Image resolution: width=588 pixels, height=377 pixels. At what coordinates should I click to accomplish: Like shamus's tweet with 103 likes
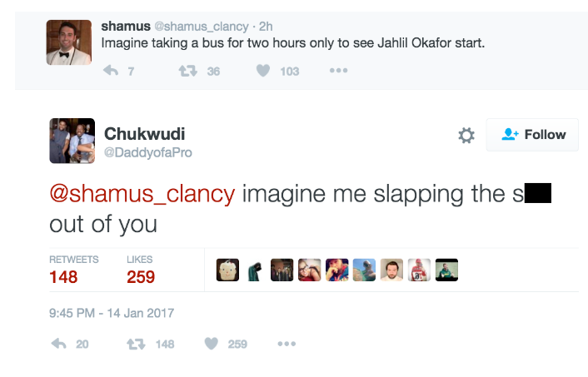tap(263, 71)
